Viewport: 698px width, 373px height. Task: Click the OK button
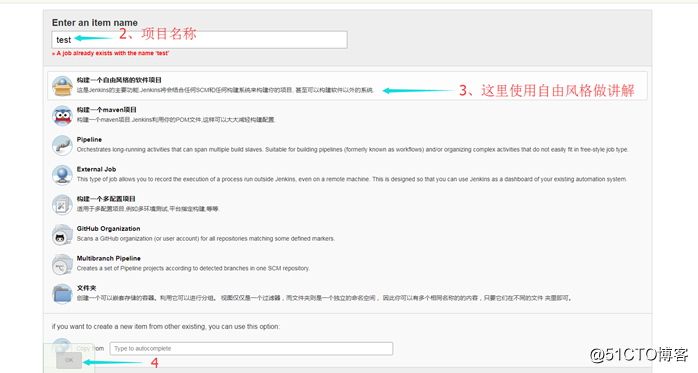click(x=69, y=360)
